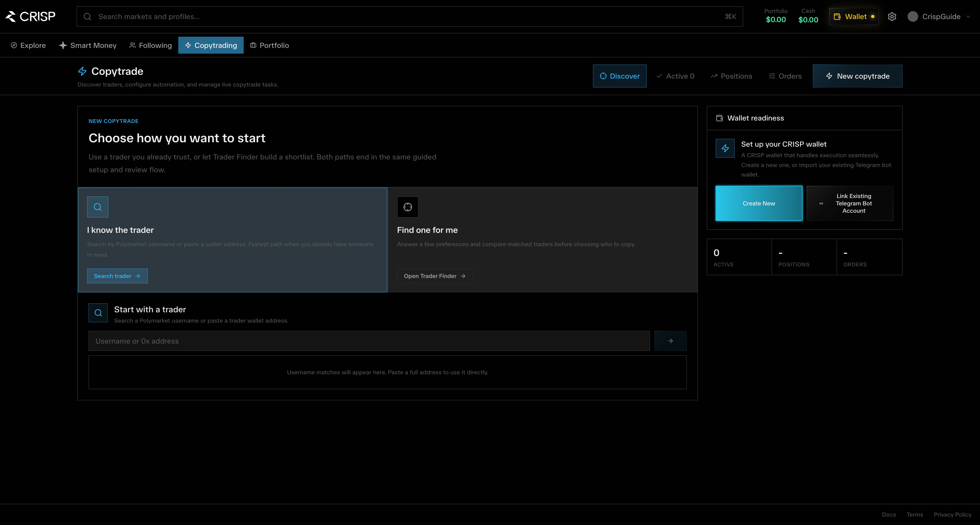Click the POSITIONS stat tile

tap(804, 257)
